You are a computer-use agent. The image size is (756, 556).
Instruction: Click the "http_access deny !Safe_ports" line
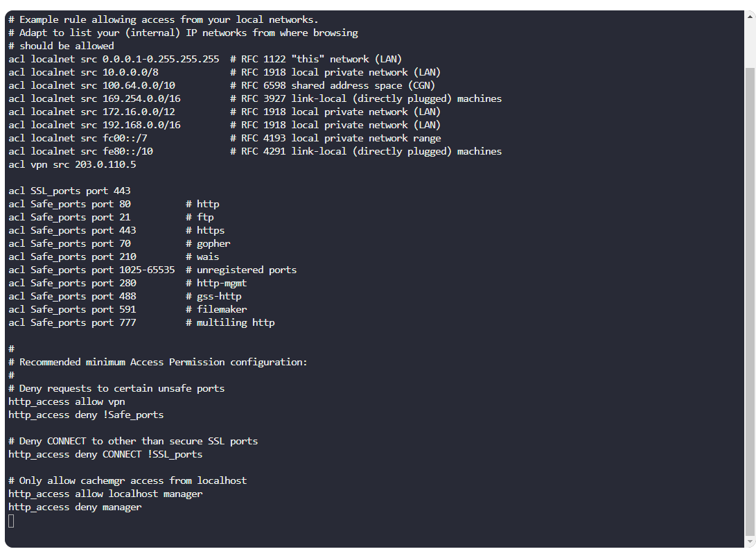pos(86,415)
